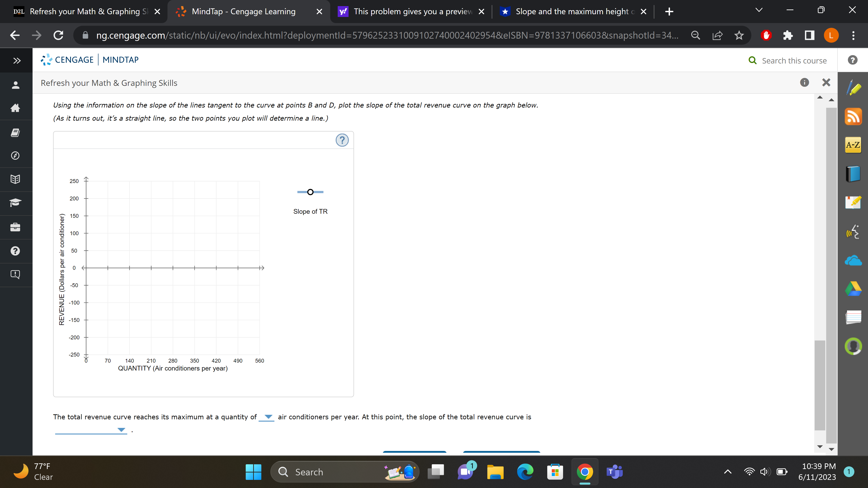Click the question mark hint inside the graph
868x488 pixels.
pyautogui.click(x=342, y=140)
